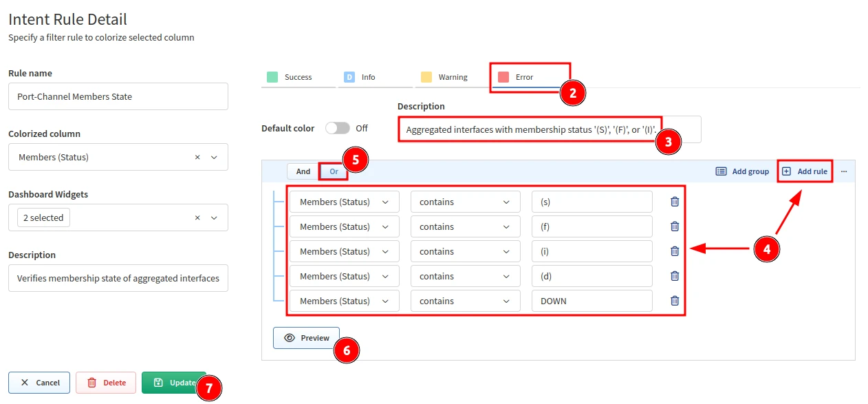Delete the '(s)' rule with trash icon
The height and width of the screenshot is (404, 868).
[675, 202]
